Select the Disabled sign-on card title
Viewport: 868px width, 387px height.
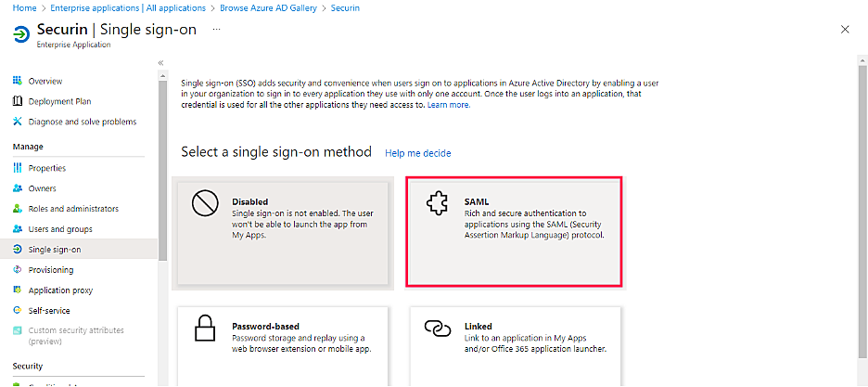tap(249, 202)
